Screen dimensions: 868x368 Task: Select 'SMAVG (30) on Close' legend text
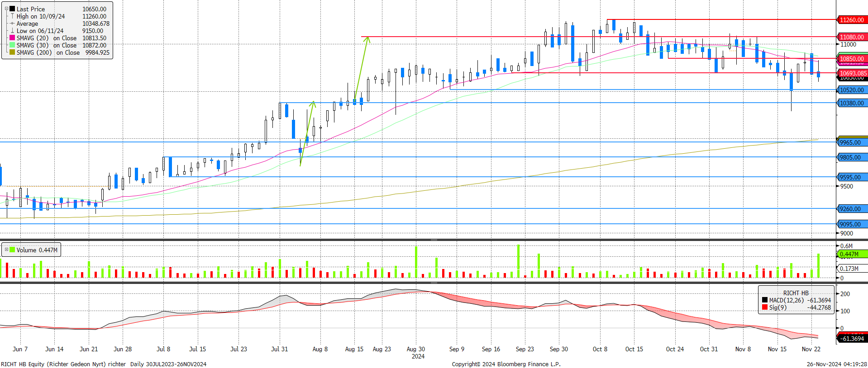(x=47, y=45)
